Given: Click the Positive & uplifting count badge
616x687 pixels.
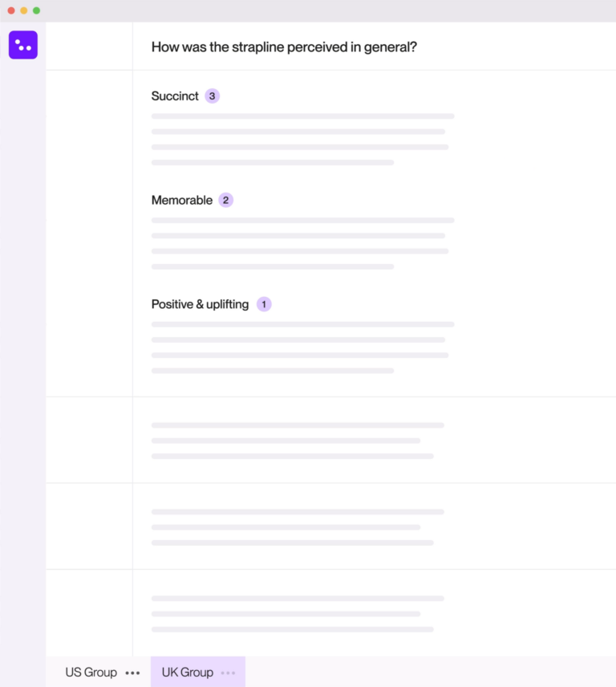Looking at the screenshot, I should (264, 305).
